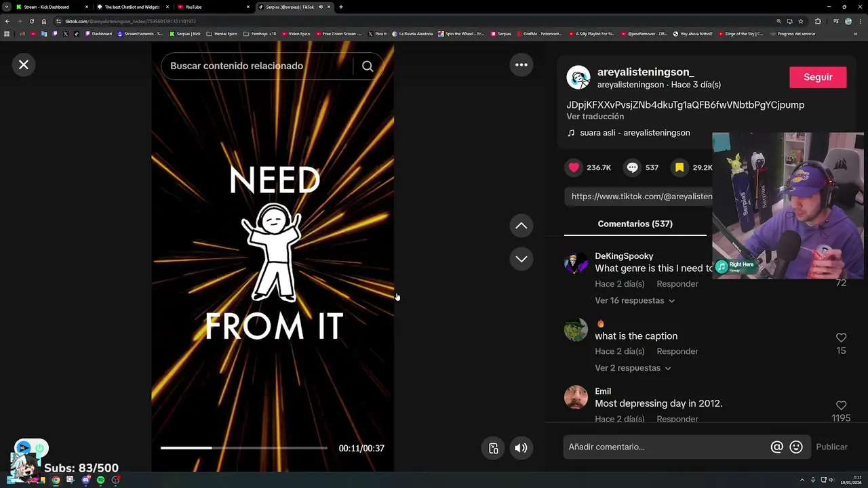Open comments via speech bubble icon

pyautogui.click(x=632, y=167)
